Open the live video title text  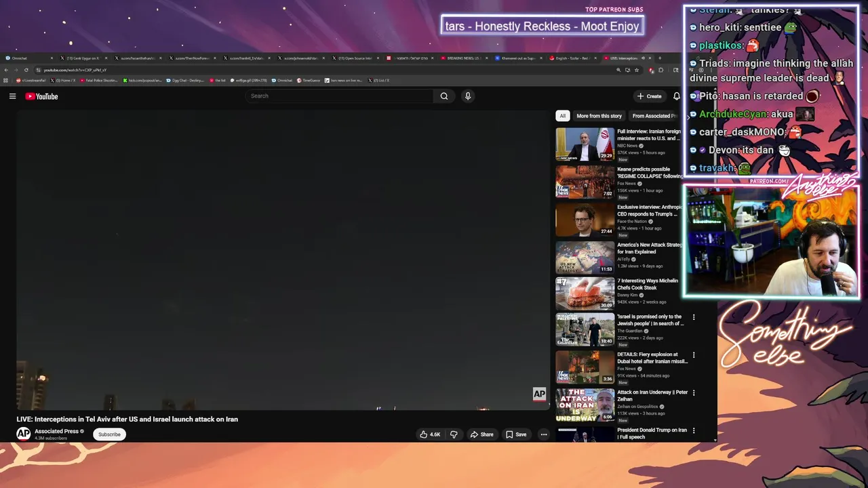point(127,419)
